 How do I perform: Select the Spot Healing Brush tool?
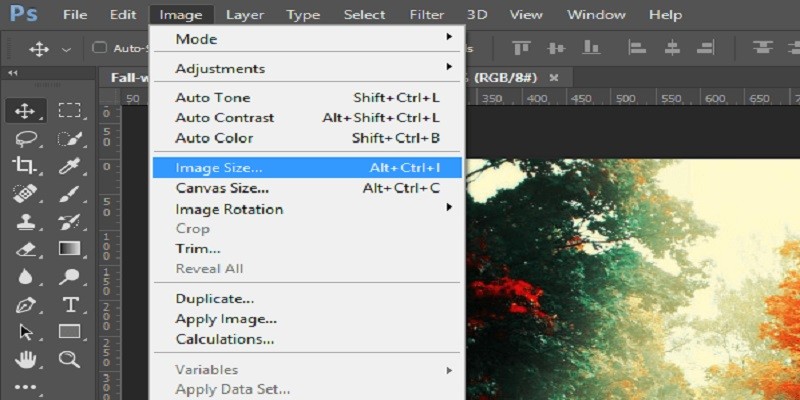tap(25, 194)
